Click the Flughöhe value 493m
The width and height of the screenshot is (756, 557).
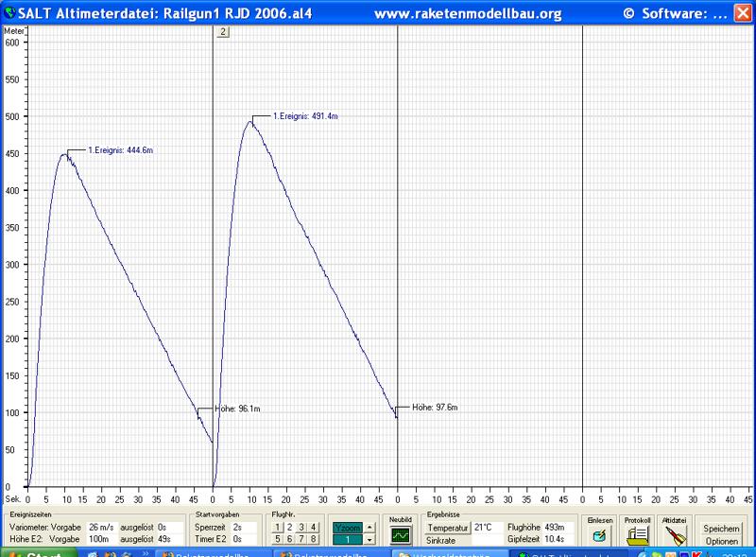click(558, 527)
